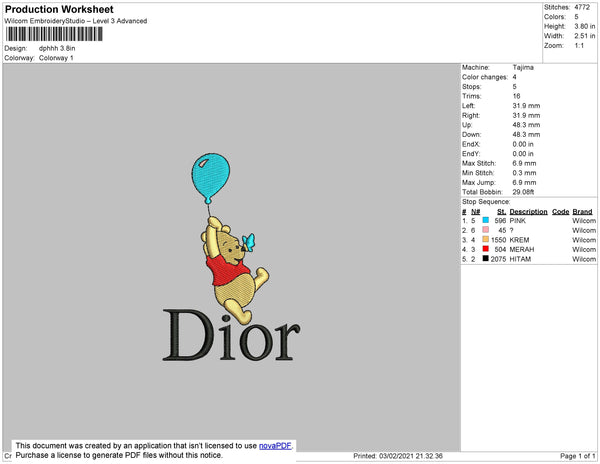The image size is (600, 464).
Task: Click the 'Code' column header
Action: tap(561, 212)
